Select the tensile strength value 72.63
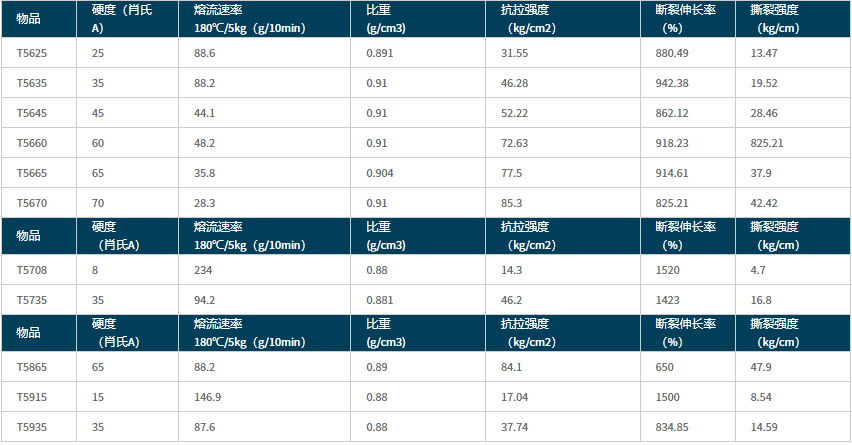The width and height of the screenshot is (852, 445). 514,143
